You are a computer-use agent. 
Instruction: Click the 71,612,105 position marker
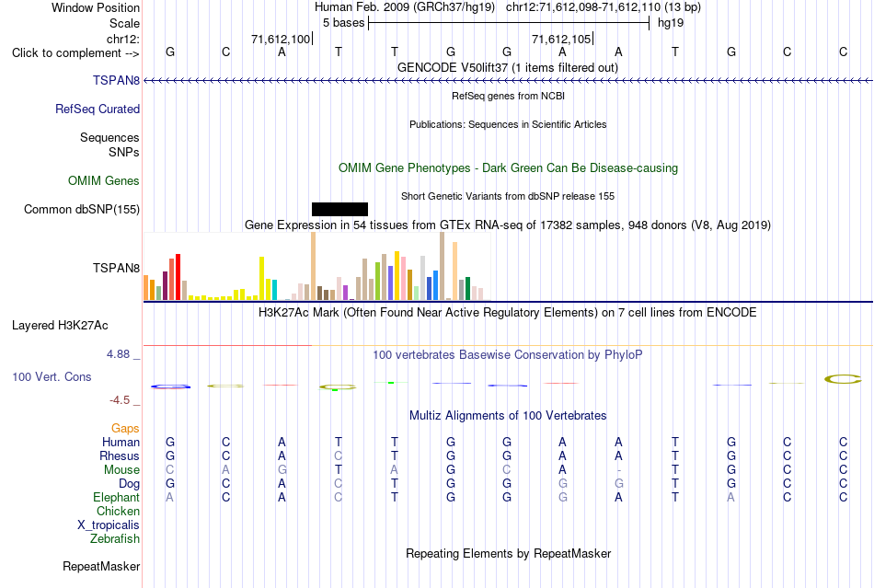[561, 39]
